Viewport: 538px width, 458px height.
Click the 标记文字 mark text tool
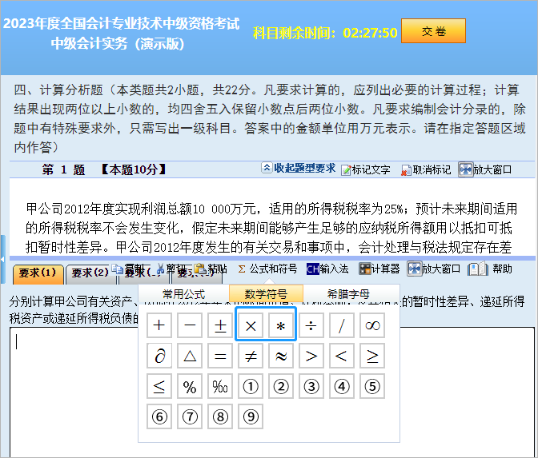pyautogui.click(x=366, y=169)
